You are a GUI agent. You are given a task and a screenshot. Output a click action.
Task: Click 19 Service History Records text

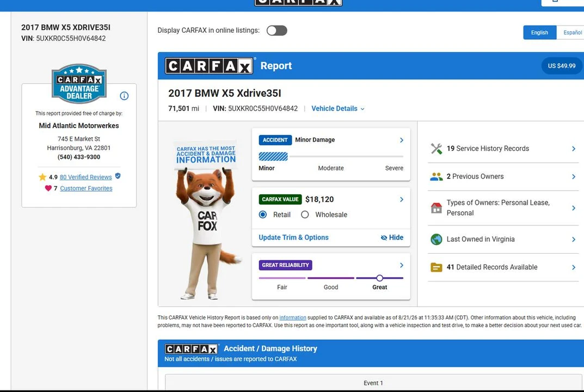pyautogui.click(x=488, y=149)
